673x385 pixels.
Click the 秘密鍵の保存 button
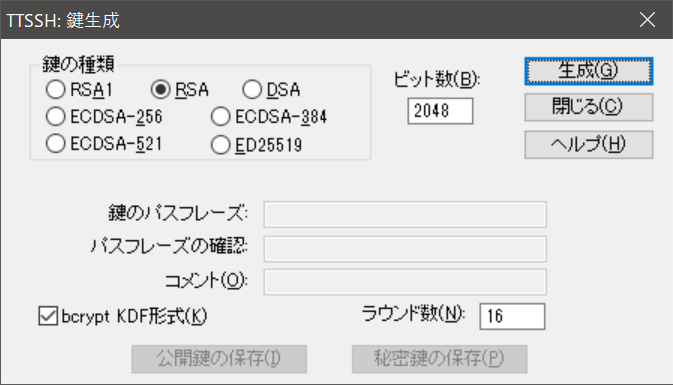pyautogui.click(x=440, y=359)
